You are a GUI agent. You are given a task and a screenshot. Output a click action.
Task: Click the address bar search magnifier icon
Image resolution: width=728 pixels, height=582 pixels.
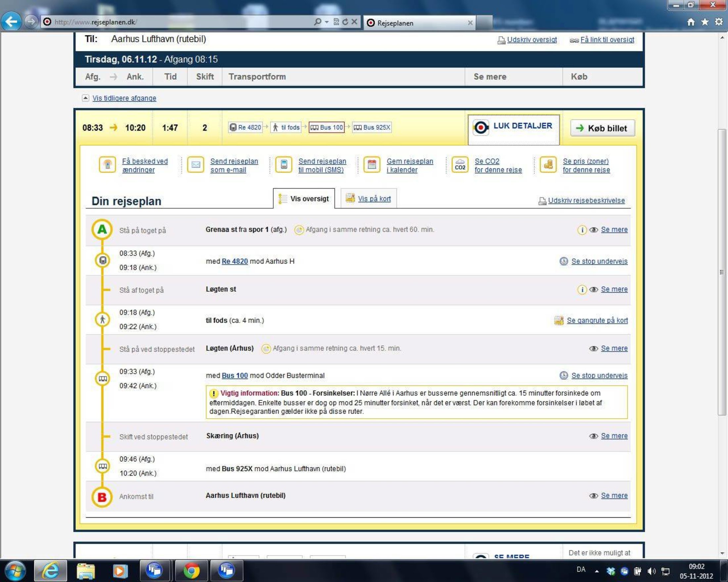[x=317, y=22]
